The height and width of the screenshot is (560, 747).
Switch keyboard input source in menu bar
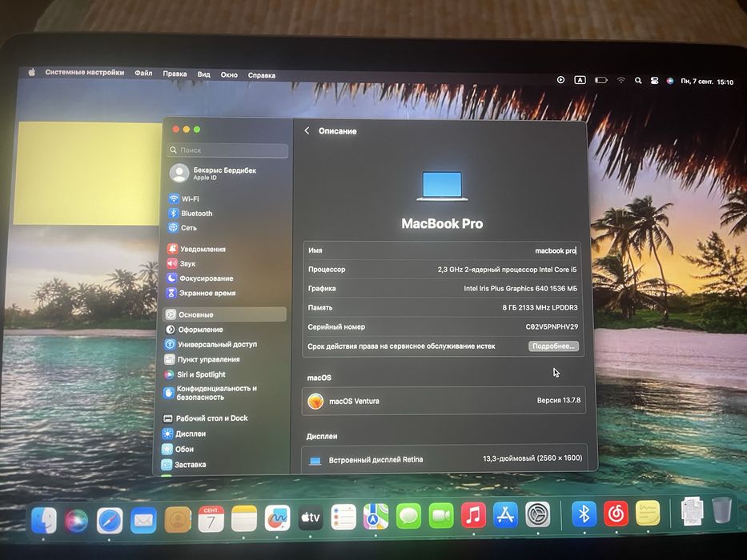tap(580, 80)
